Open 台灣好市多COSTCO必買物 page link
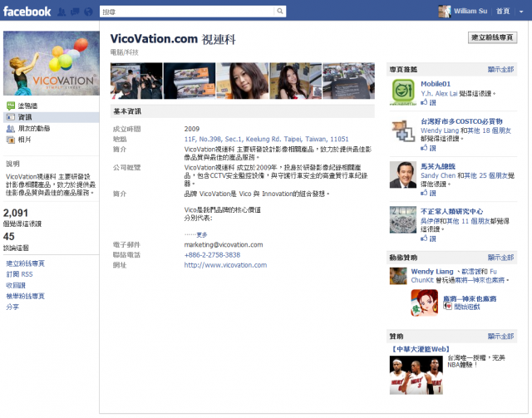Image resolution: width=532 pixels, height=418 pixels. (x=462, y=121)
